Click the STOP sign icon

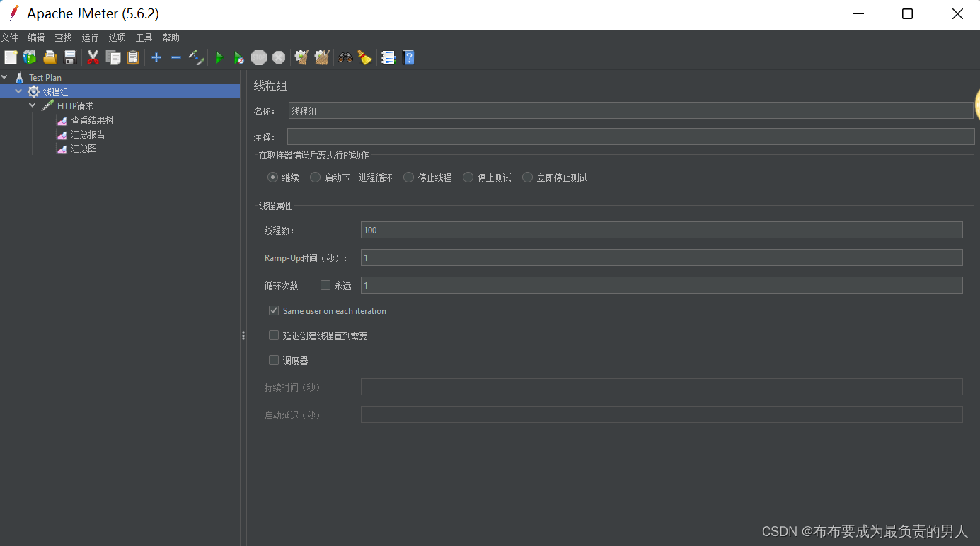(x=259, y=57)
